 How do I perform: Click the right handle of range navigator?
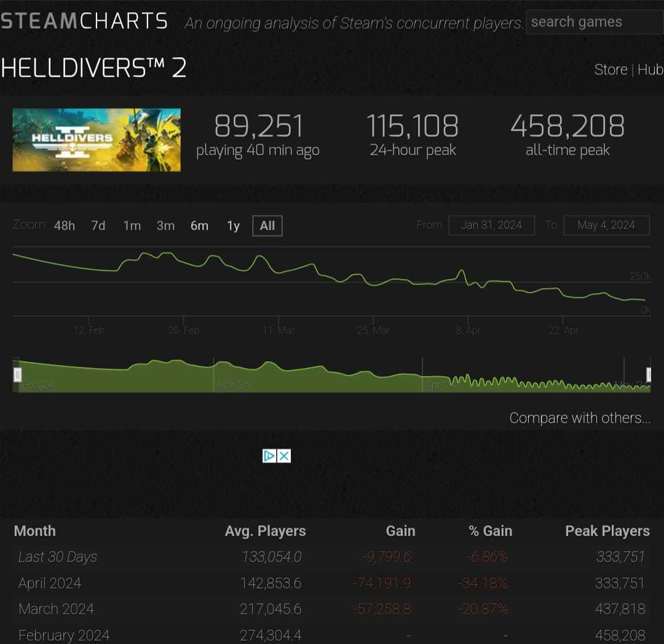point(649,374)
